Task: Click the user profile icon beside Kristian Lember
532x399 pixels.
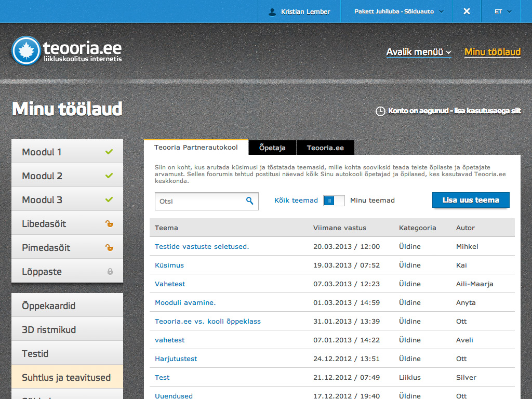Action: [272, 11]
